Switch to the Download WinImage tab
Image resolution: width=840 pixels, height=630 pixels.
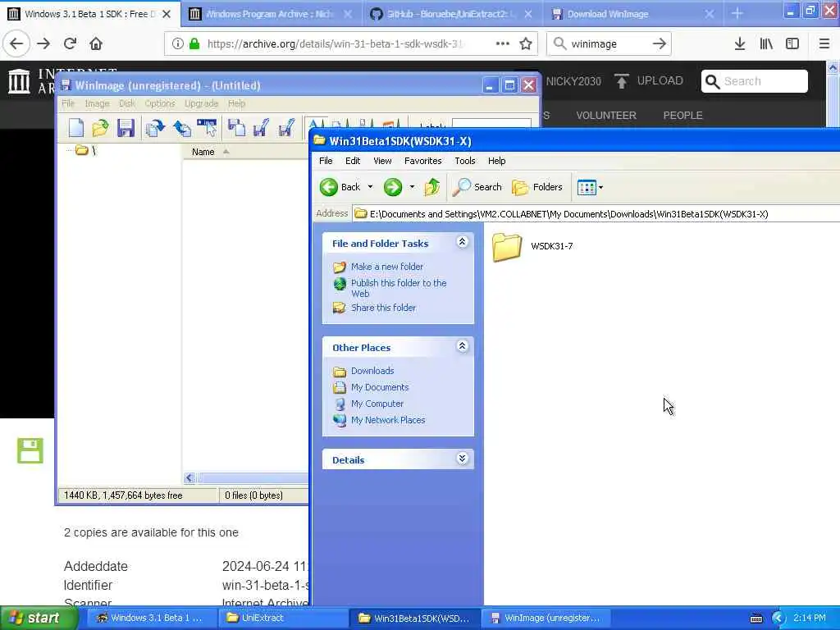point(608,15)
